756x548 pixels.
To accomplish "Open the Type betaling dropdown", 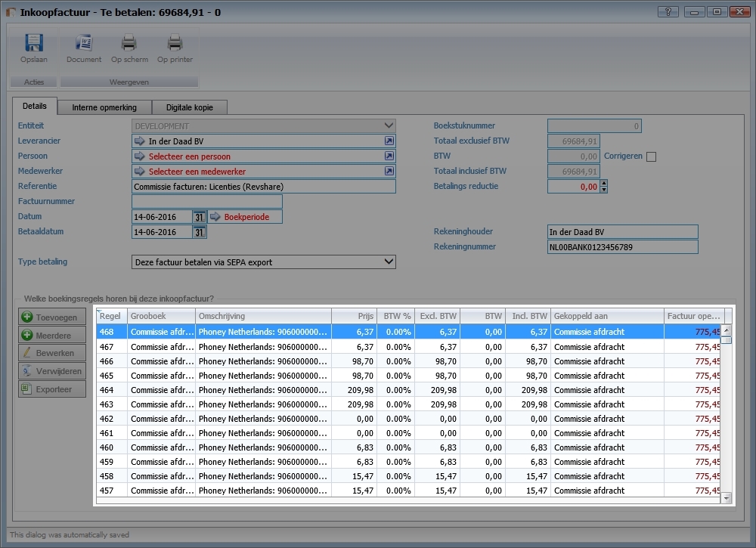I will point(388,262).
